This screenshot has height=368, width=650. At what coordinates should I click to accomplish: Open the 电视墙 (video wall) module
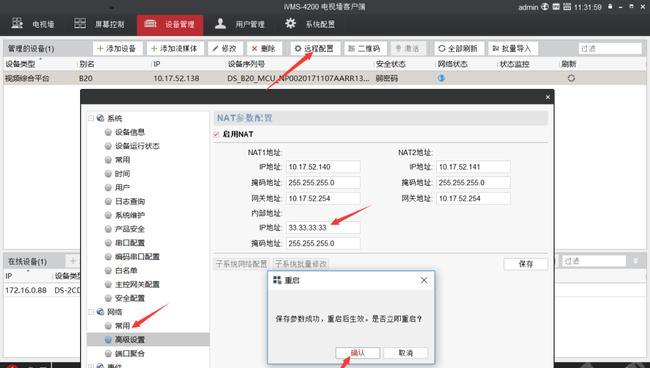[x=33, y=24]
